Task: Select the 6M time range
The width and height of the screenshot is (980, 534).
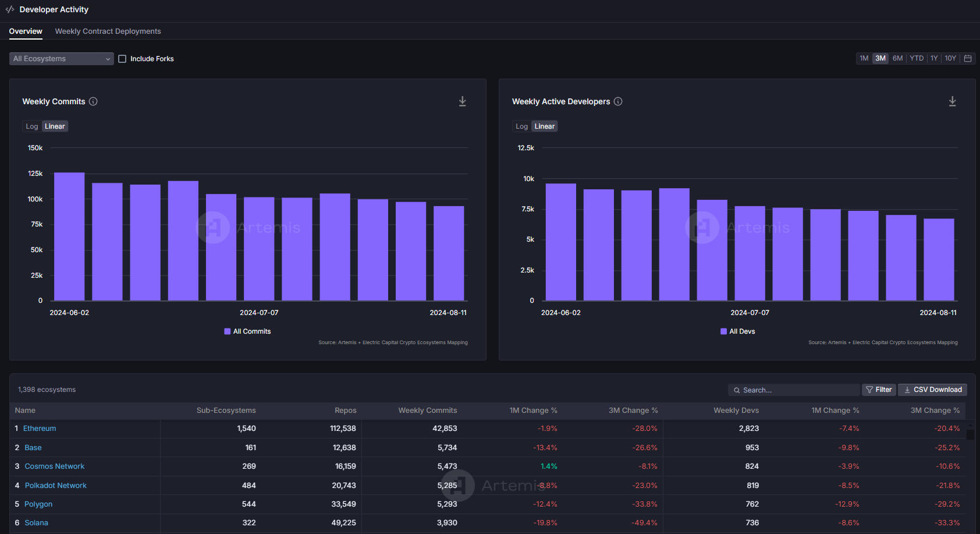Action: 897,58
